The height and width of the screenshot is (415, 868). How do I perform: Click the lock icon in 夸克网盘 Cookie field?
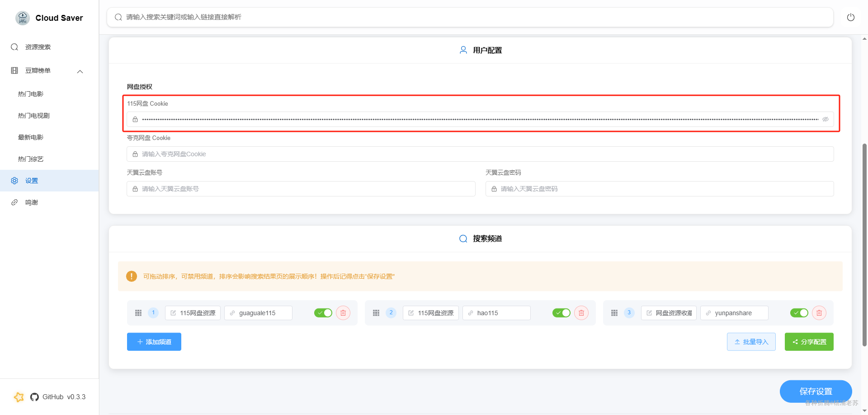coord(135,154)
